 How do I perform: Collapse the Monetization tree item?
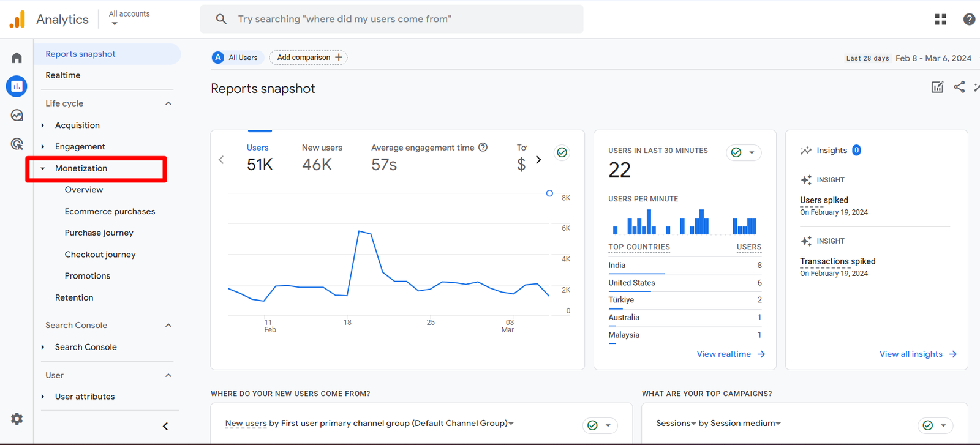pos(43,168)
